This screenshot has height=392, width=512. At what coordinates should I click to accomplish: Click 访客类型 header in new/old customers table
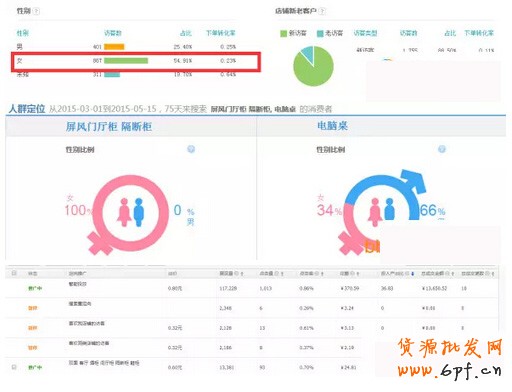point(365,33)
